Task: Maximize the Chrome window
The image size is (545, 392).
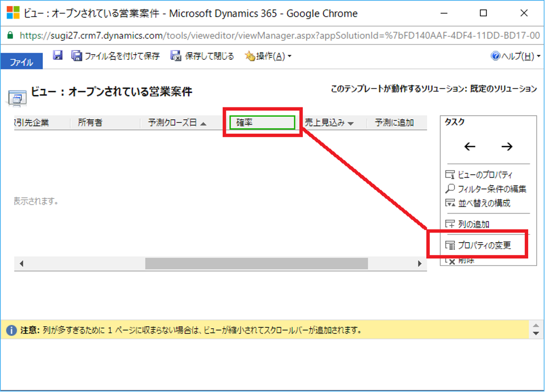Action: (483, 13)
